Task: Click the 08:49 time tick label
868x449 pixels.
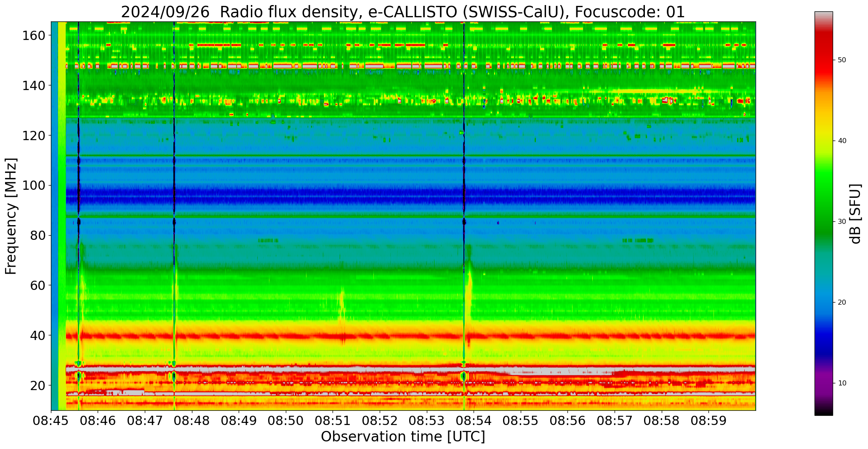Action: [x=239, y=420]
